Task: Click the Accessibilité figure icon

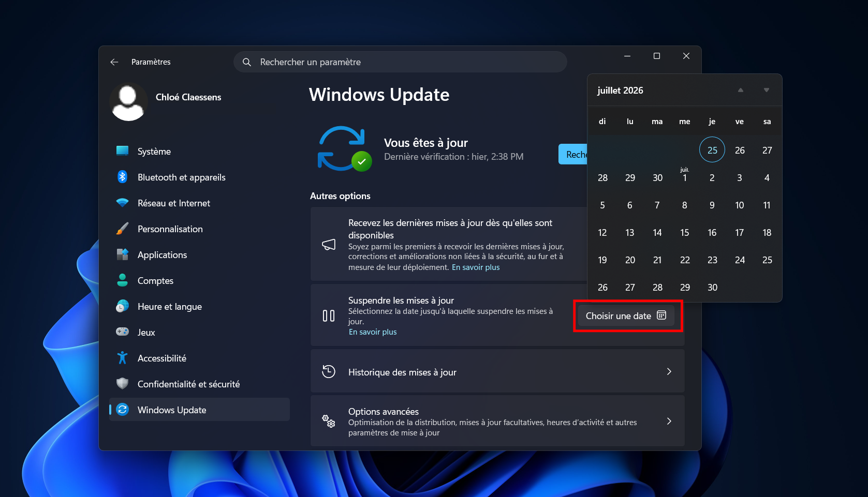Action: (123, 358)
